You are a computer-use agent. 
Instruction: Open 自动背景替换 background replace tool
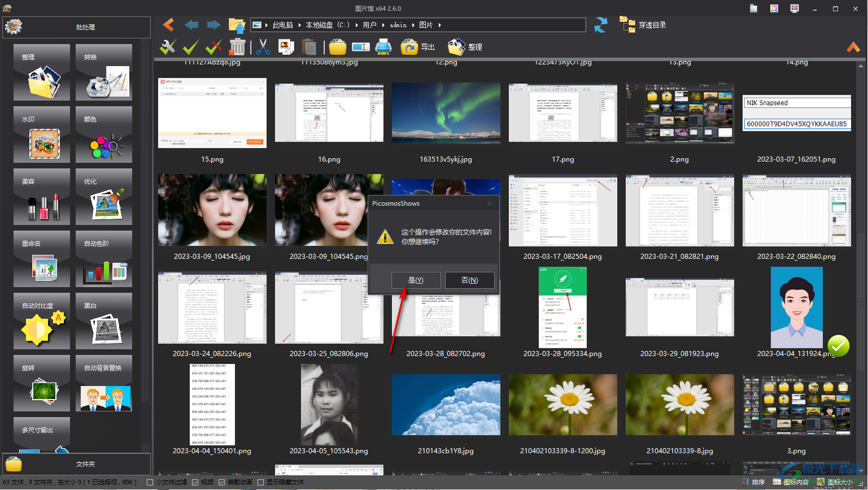click(x=104, y=384)
